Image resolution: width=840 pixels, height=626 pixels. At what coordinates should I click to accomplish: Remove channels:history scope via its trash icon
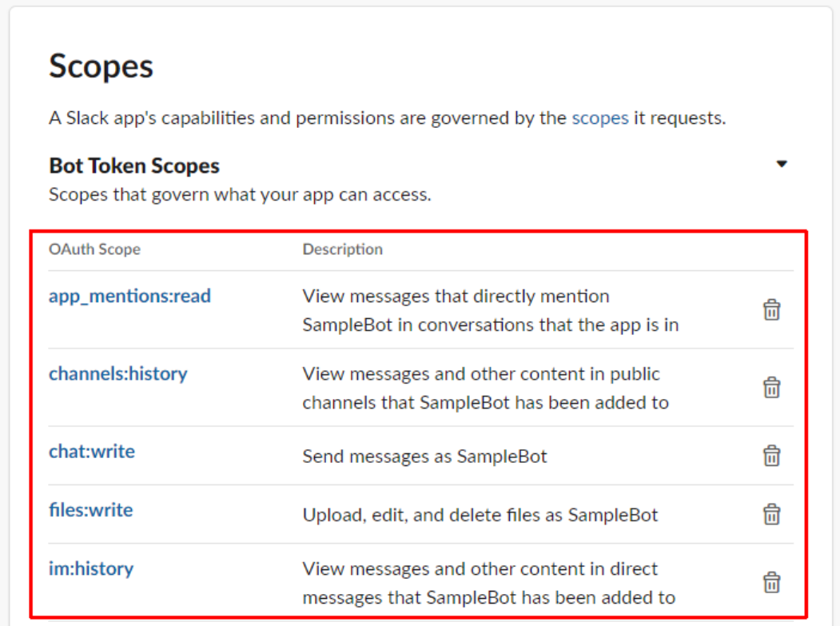point(771,388)
